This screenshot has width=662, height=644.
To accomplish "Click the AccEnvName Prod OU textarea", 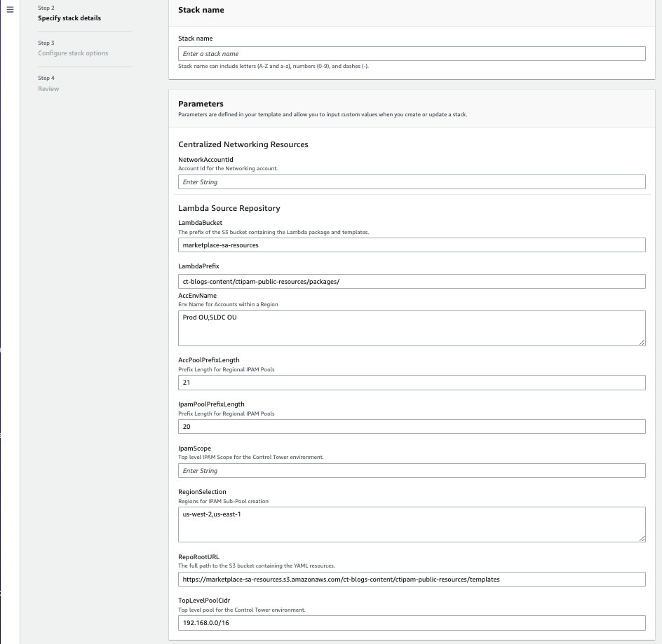I will [x=412, y=326].
